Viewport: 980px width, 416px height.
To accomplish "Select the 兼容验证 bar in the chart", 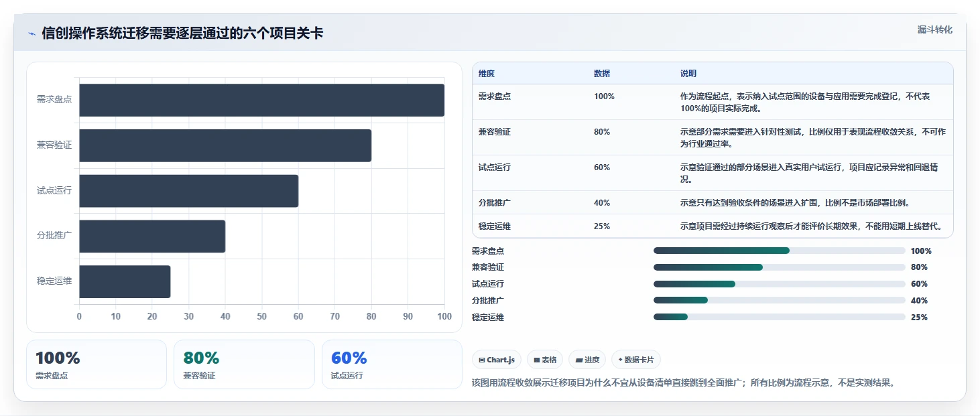I will click(225, 145).
